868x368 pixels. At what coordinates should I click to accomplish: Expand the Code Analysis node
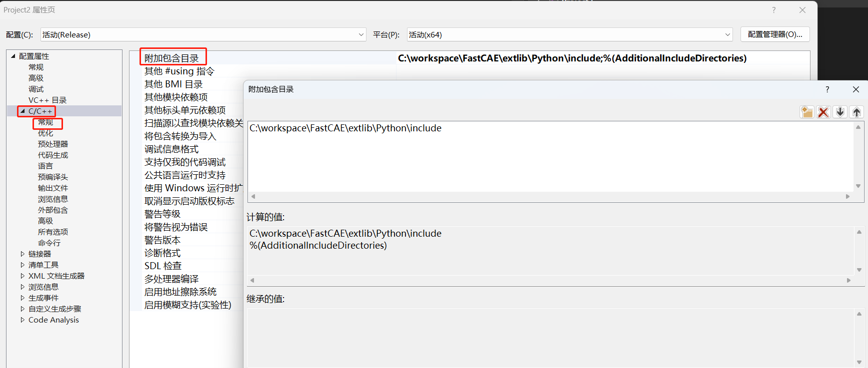22,320
